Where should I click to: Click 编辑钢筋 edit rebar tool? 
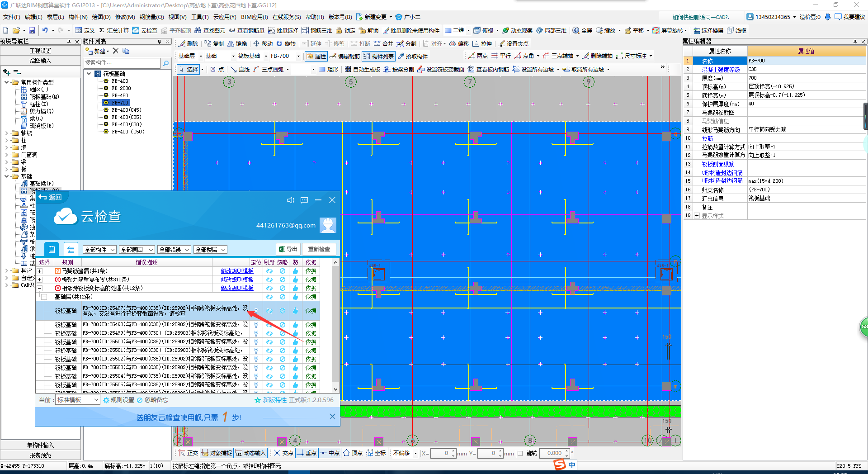[x=345, y=56]
